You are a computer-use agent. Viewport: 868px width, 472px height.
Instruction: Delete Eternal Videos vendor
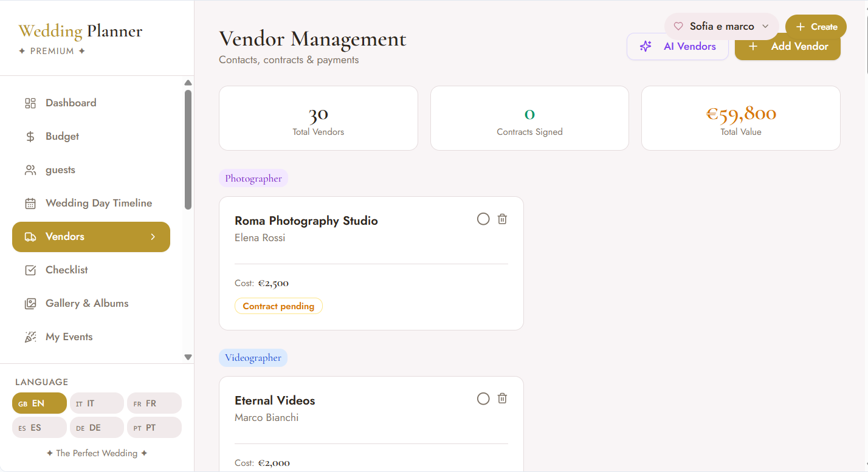click(502, 398)
